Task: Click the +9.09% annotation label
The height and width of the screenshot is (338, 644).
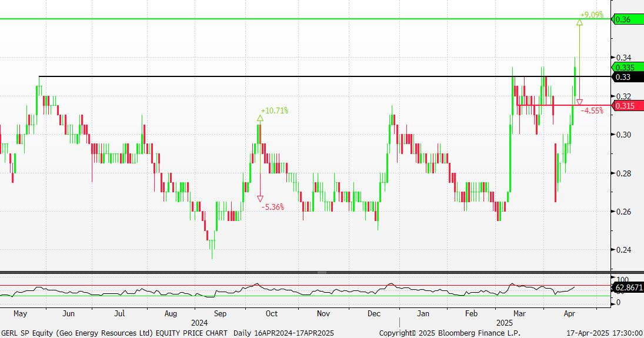Action: coord(592,15)
